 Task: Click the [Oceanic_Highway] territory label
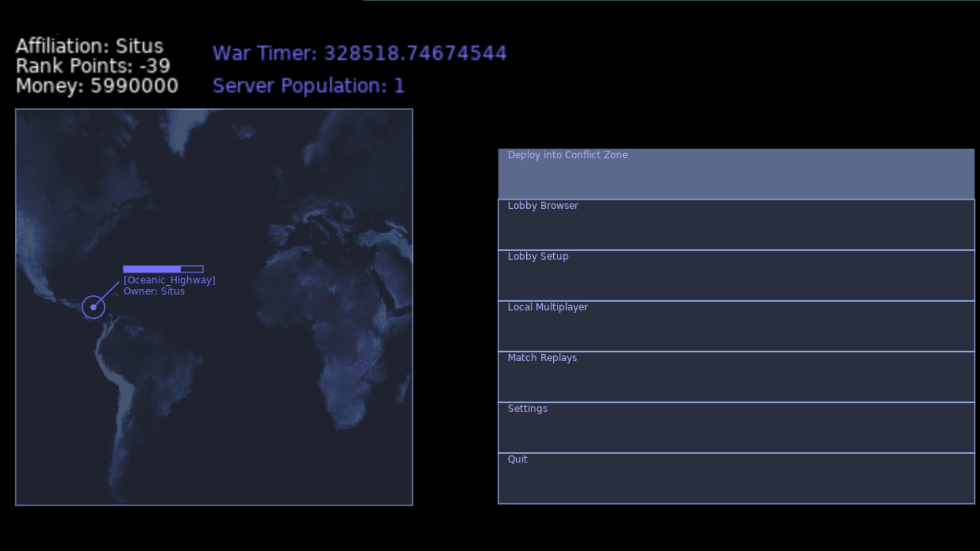(x=169, y=280)
